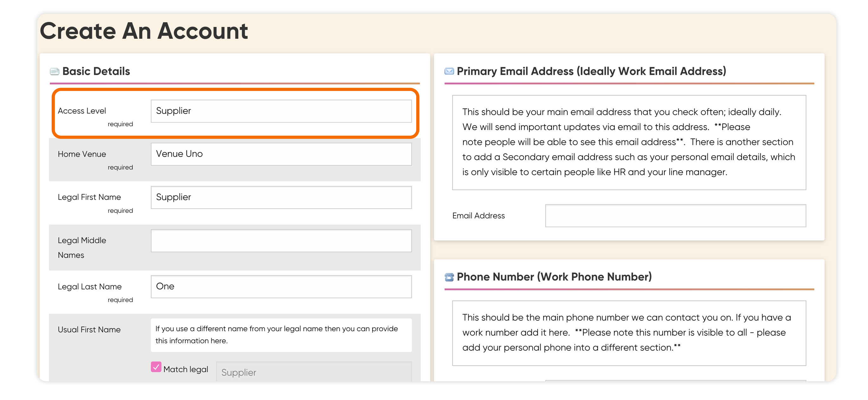Click the Legal First Name input field

pyautogui.click(x=281, y=197)
